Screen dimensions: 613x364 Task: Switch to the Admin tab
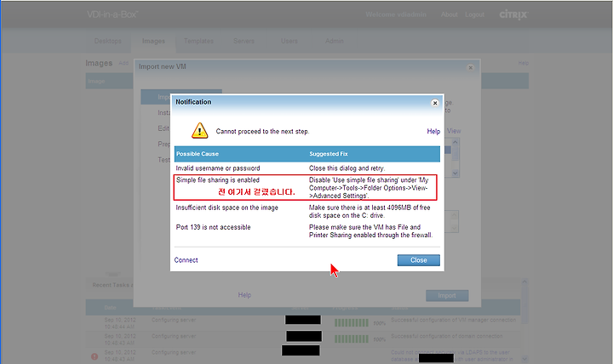335,41
